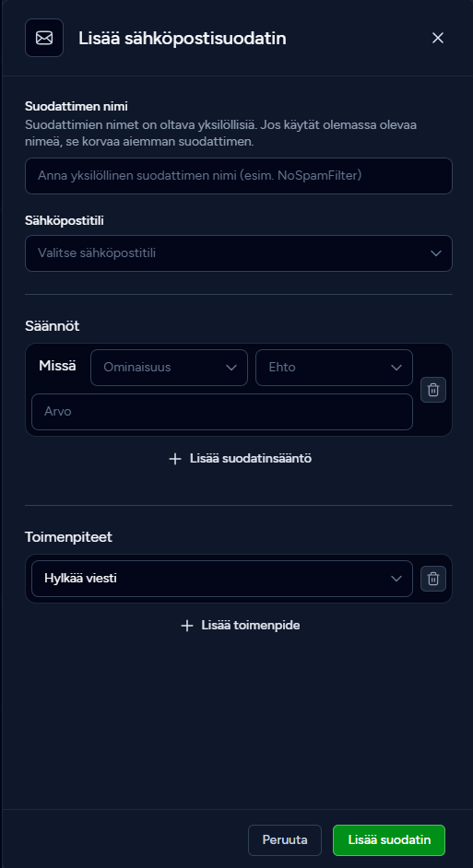This screenshot has width=473, height=868.
Task: Click the chevron arrow in Hylkää viesti field
Action: (x=396, y=579)
